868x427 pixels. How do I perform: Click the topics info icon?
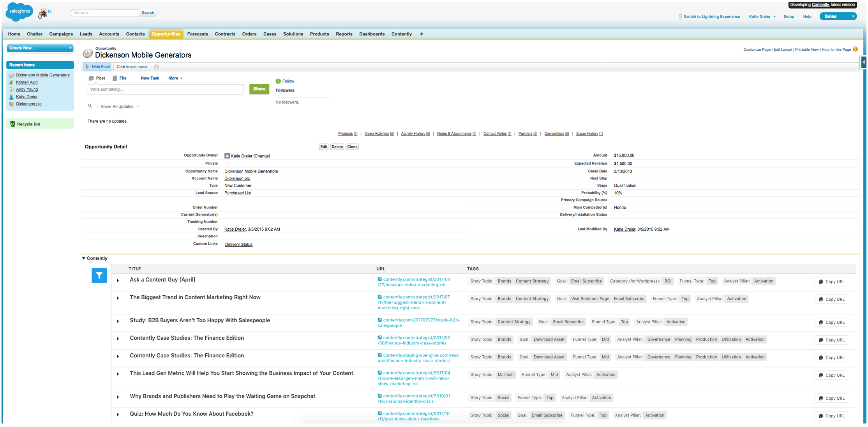[x=156, y=67]
